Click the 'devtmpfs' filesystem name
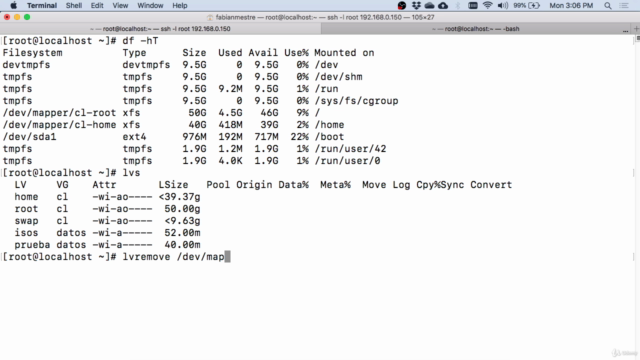 [x=26, y=65]
